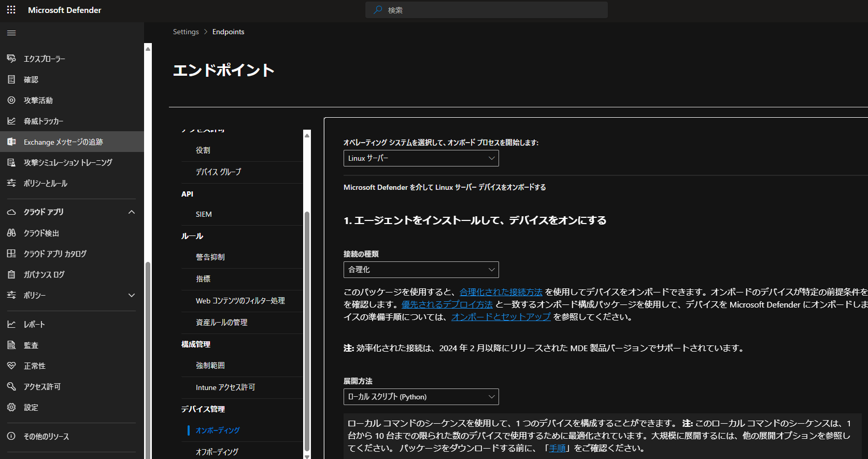Click the 検索 search field
The image size is (868, 459).
[487, 10]
